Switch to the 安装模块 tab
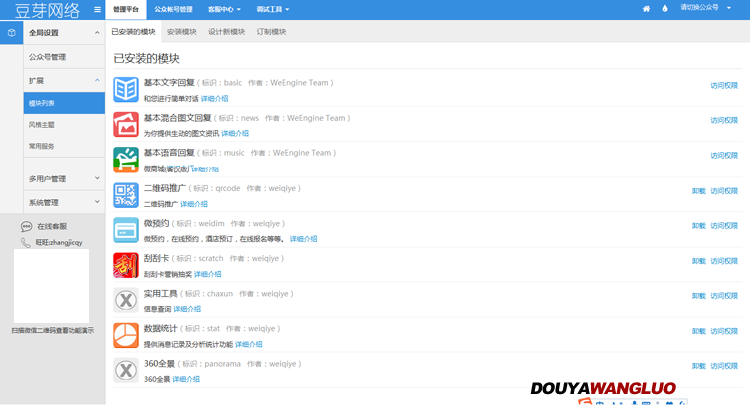The height and width of the screenshot is (405, 750). [182, 32]
